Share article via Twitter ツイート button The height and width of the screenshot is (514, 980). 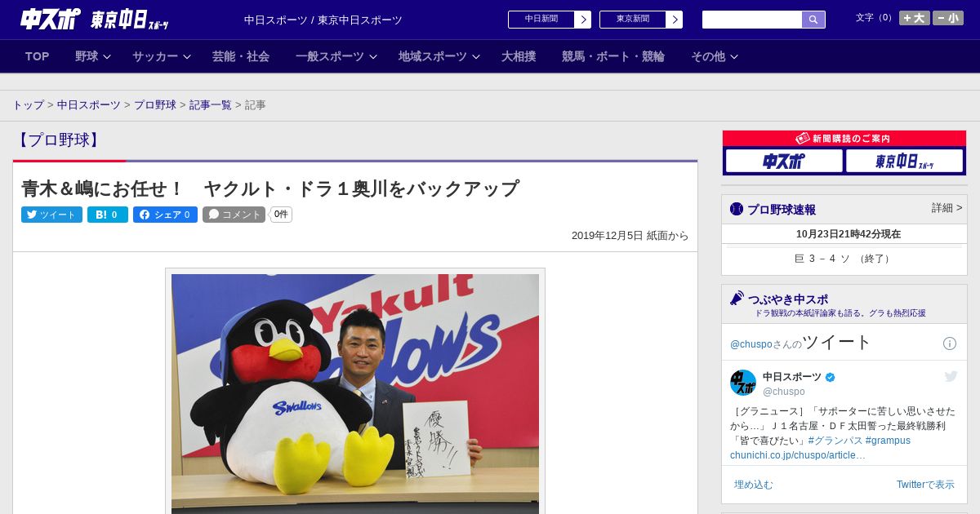pos(51,215)
